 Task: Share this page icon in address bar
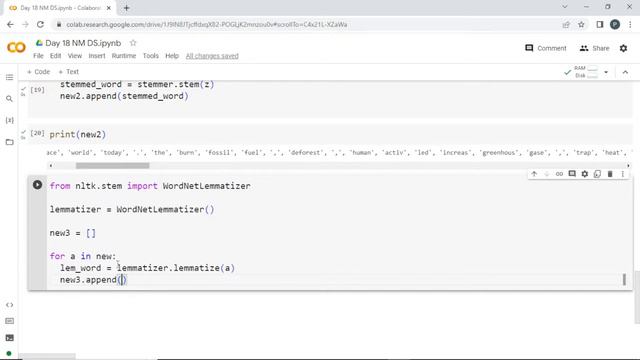coord(566,24)
